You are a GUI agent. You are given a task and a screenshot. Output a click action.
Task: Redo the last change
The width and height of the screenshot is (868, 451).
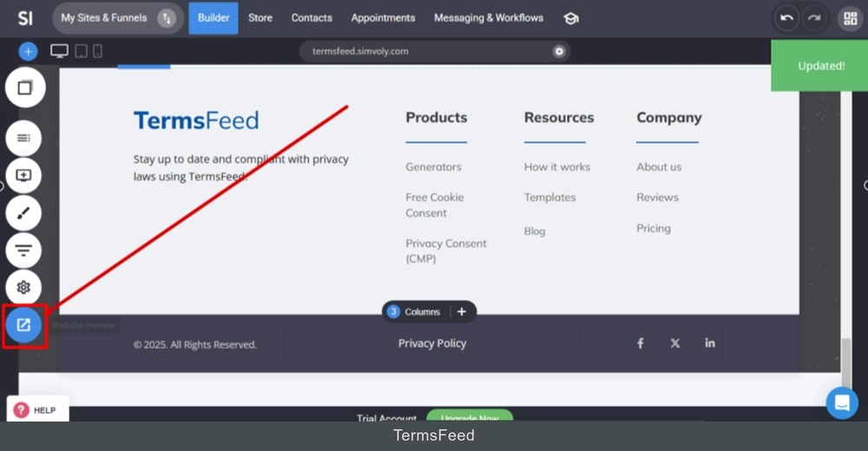click(814, 18)
